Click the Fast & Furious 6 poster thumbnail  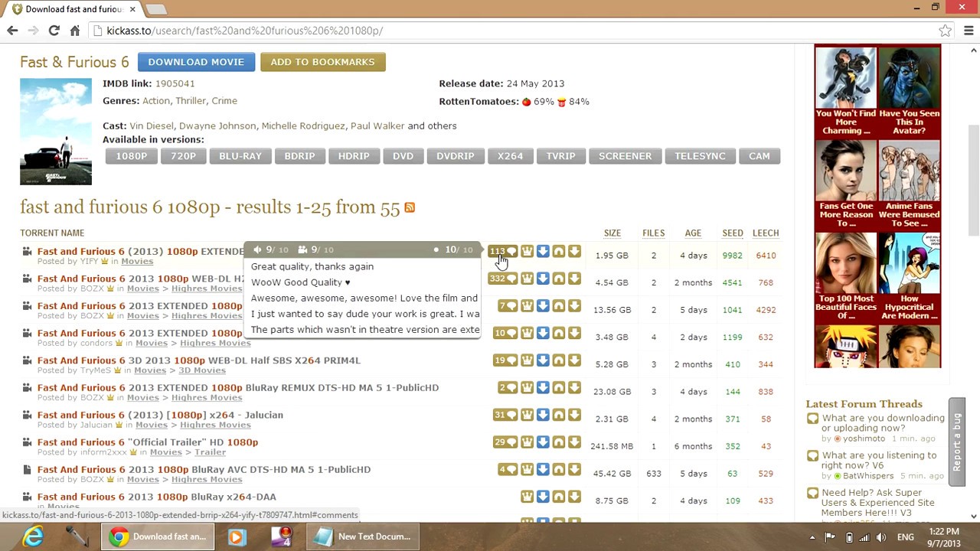[56, 132]
